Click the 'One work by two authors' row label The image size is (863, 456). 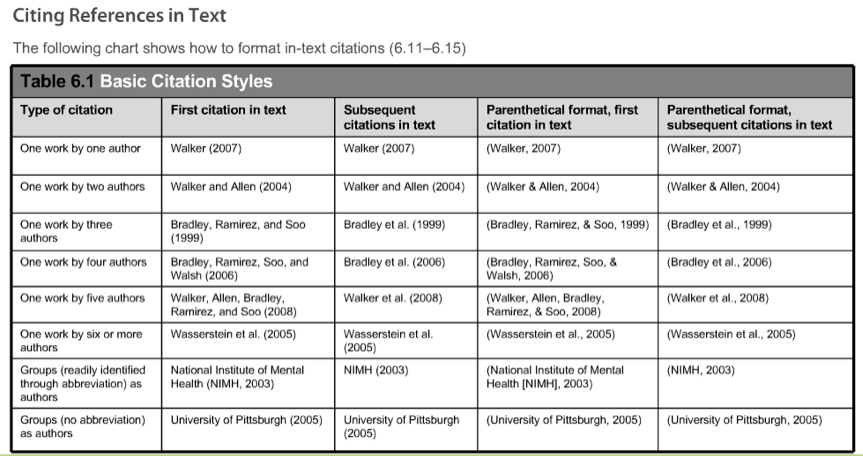click(82, 187)
